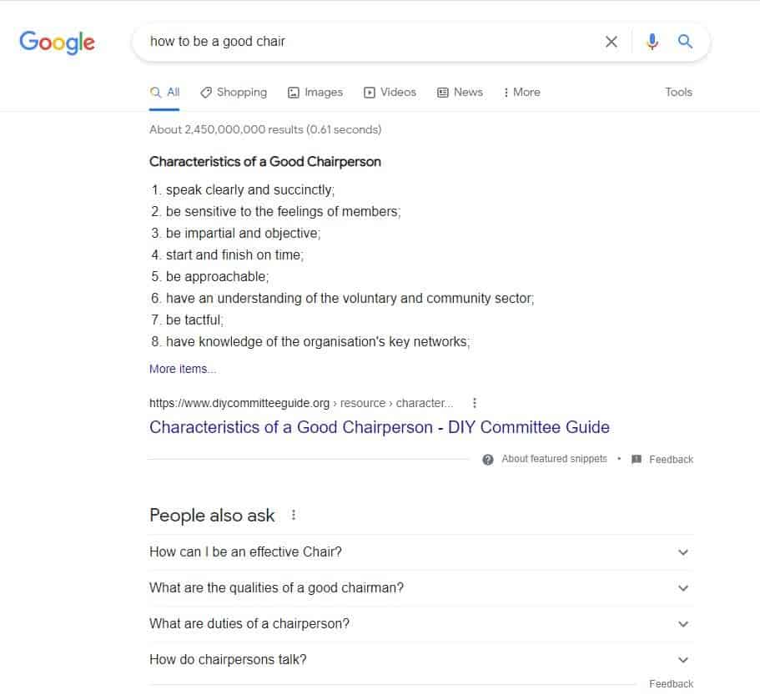
Task: Open the DIY Committee Guide result title link
Action: (379, 427)
